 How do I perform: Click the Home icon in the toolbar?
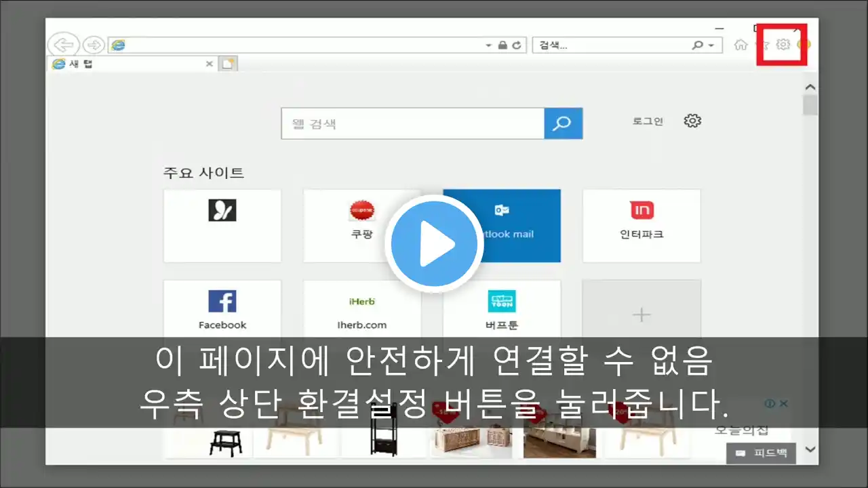click(x=741, y=45)
